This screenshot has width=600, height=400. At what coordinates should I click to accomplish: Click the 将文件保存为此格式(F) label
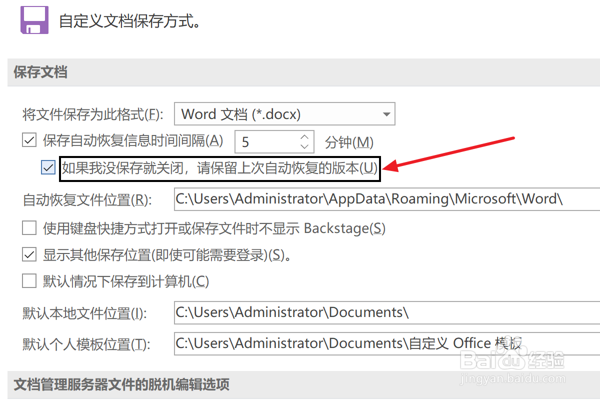click(93, 114)
